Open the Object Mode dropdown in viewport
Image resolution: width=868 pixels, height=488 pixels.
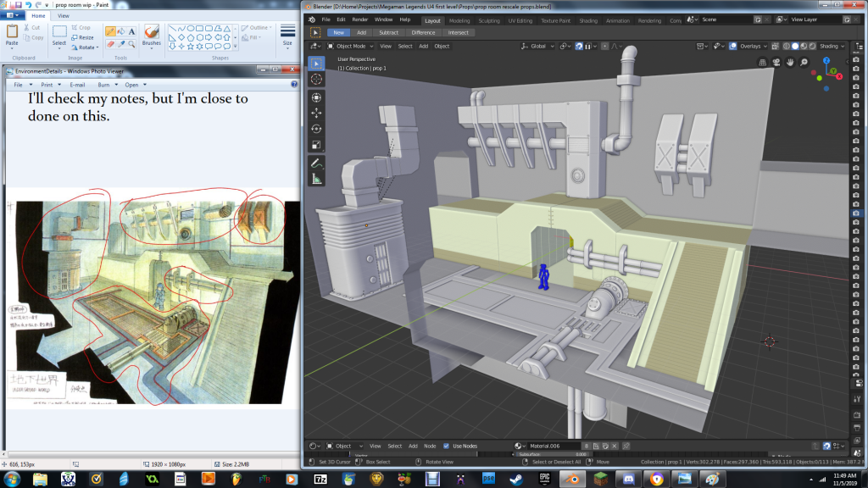[x=350, y=47]
